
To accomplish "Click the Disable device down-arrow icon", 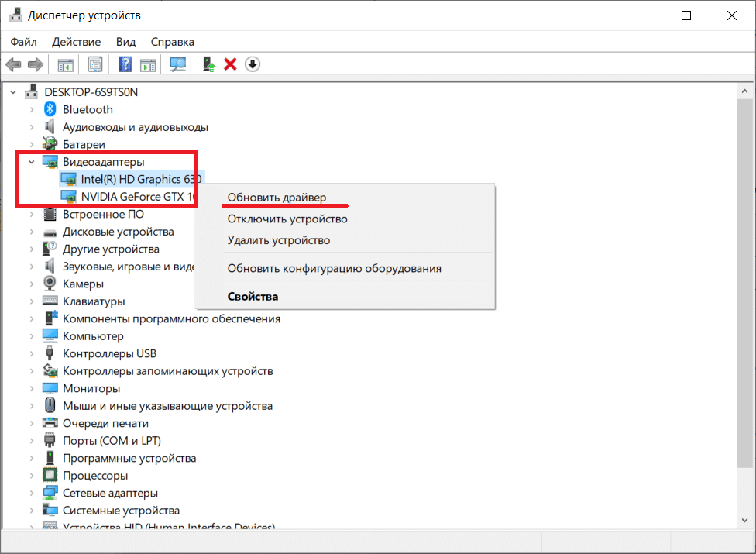I will point(253,64).
